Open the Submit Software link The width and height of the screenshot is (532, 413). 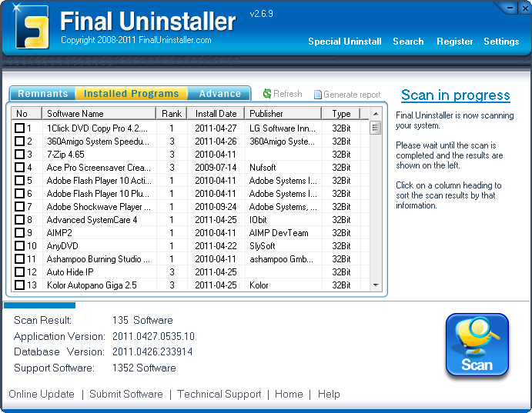(x=126, y=394)
